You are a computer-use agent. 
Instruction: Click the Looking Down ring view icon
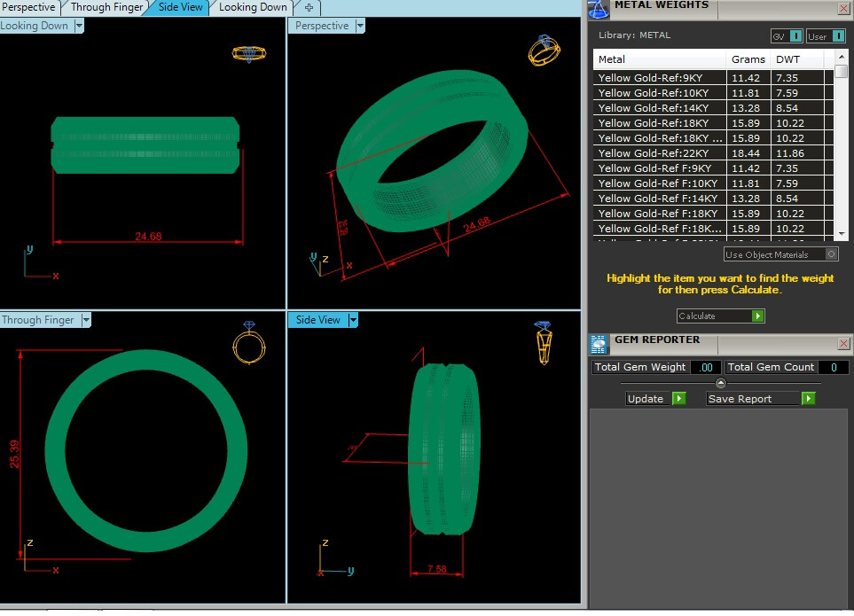tap(249, 53)
